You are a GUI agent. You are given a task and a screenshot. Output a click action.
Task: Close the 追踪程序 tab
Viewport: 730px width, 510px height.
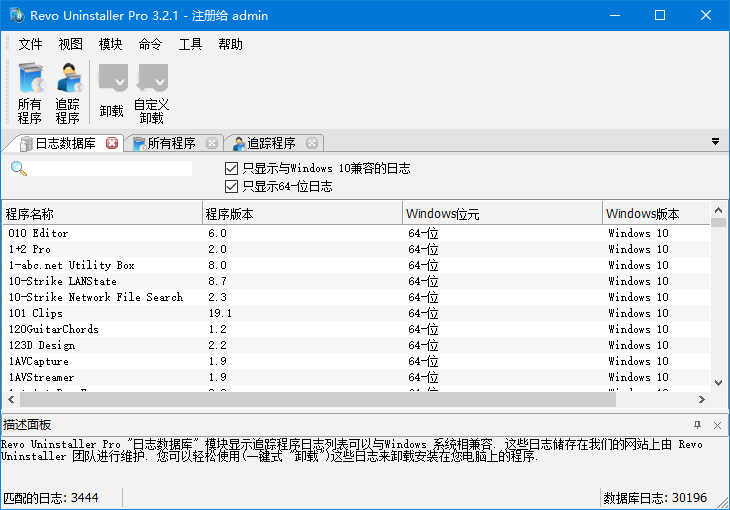point(312,143)
